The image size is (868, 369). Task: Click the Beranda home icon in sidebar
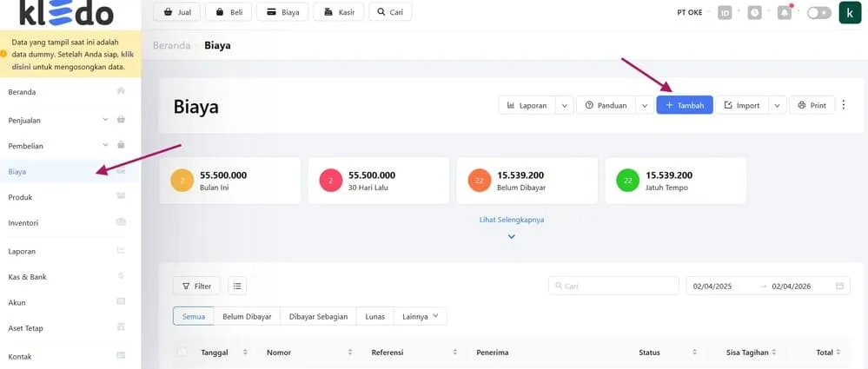coord(121,91)
